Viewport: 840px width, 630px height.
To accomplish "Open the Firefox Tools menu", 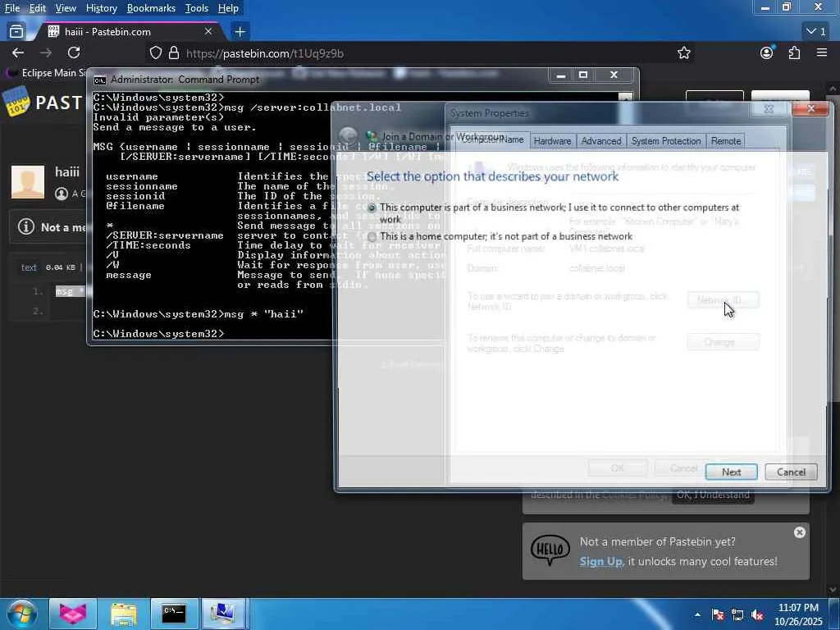I will 197,8.
